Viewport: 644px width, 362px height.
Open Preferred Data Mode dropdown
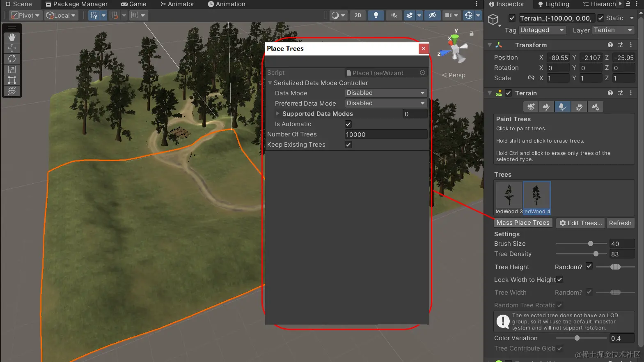click(386, 104)
